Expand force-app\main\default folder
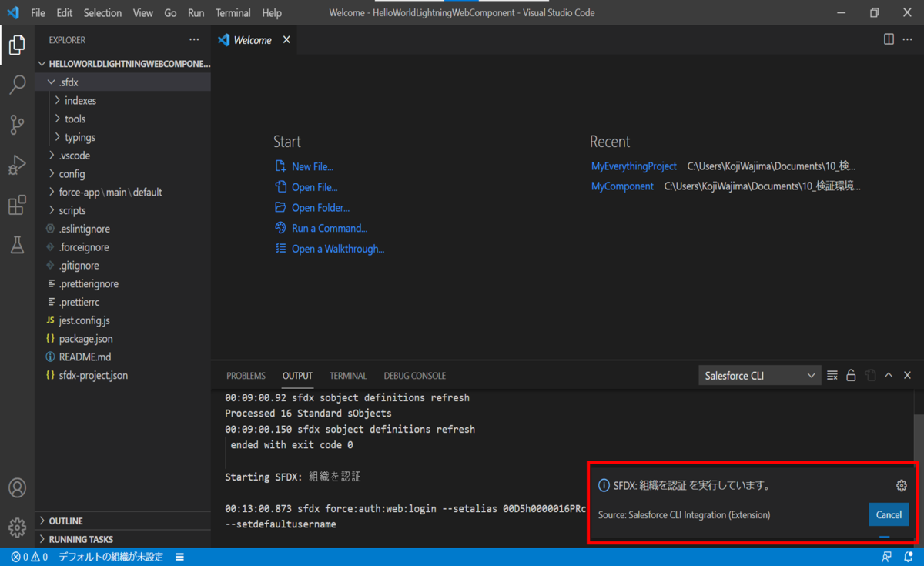 click(x=123, y=193)
